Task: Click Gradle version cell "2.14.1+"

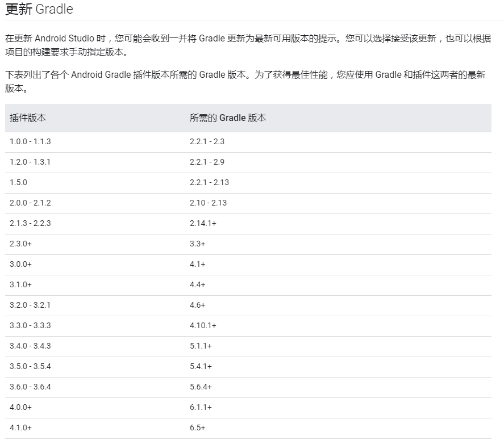Action: 203,224
